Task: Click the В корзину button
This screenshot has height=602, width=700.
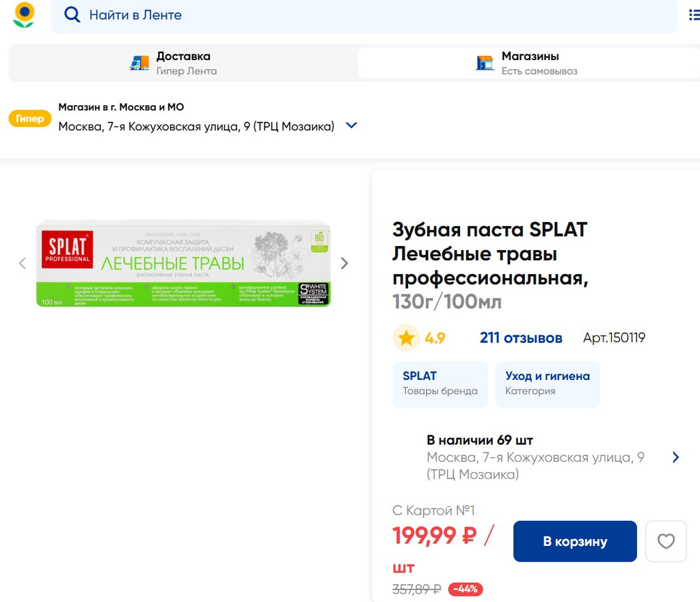Action: point(575,541)
